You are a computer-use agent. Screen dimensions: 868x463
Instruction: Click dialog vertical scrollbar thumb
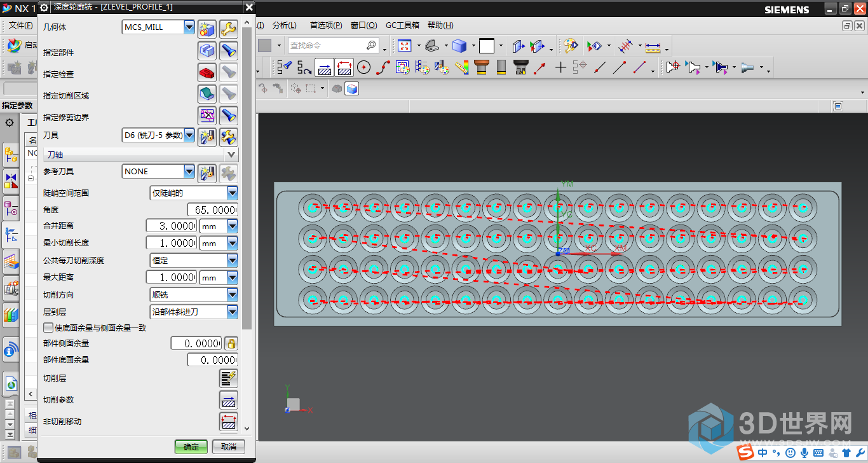click(247, 178)
